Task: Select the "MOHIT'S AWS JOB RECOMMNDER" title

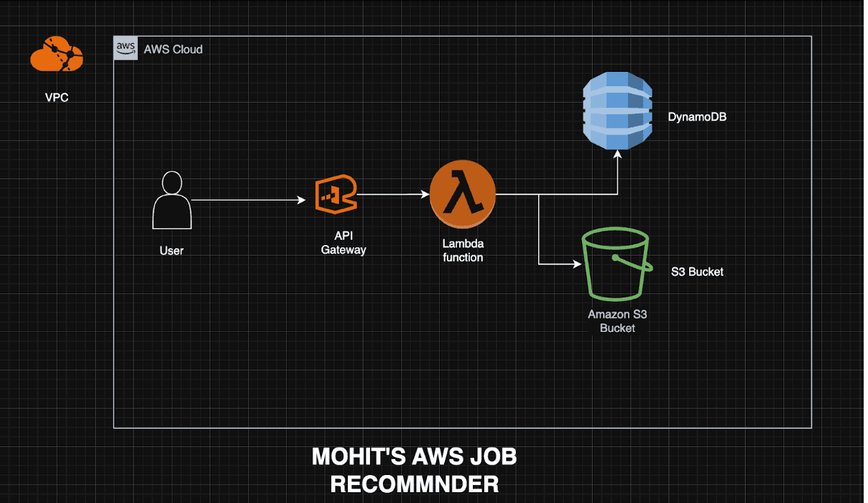Action: [415, 470]
